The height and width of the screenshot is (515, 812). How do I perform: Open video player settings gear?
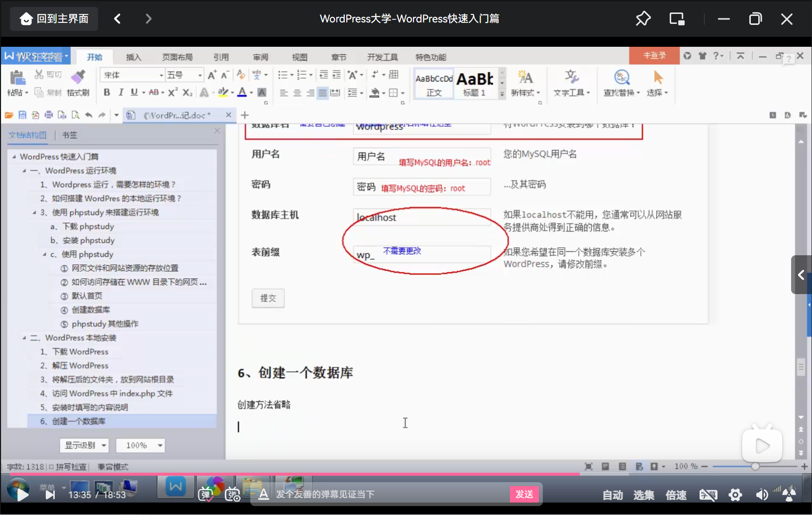[x=735, y=495]
